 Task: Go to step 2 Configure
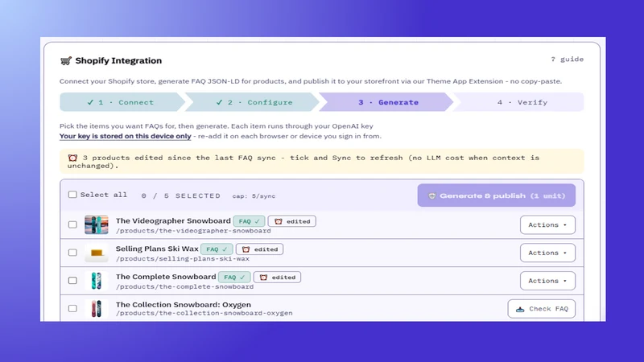[x=254, y=102]
